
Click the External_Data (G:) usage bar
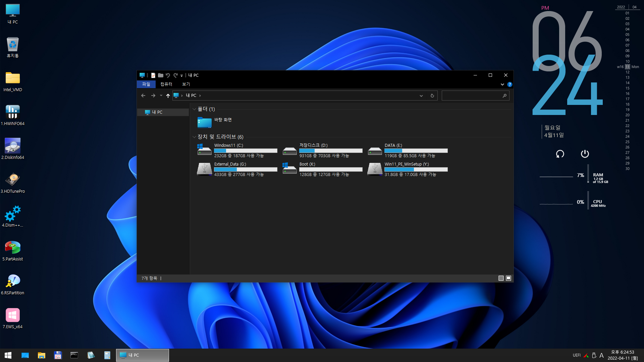pos(246,170)
